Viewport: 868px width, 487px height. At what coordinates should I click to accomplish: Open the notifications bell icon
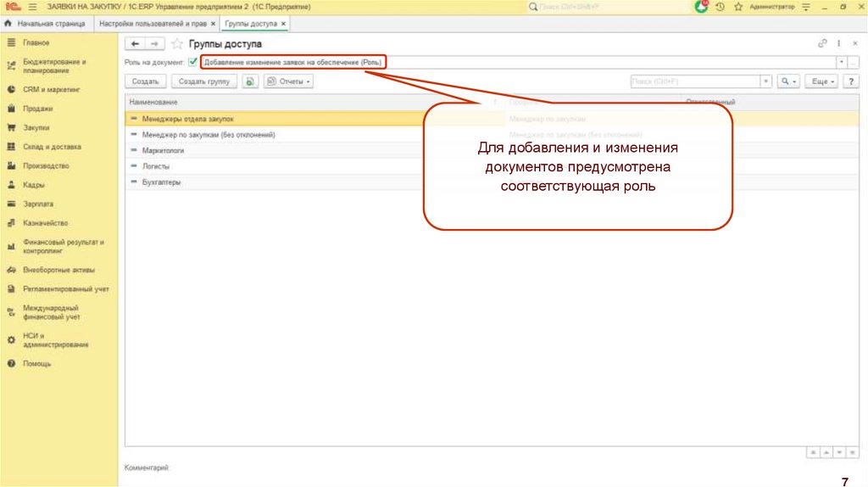point(702,7)
